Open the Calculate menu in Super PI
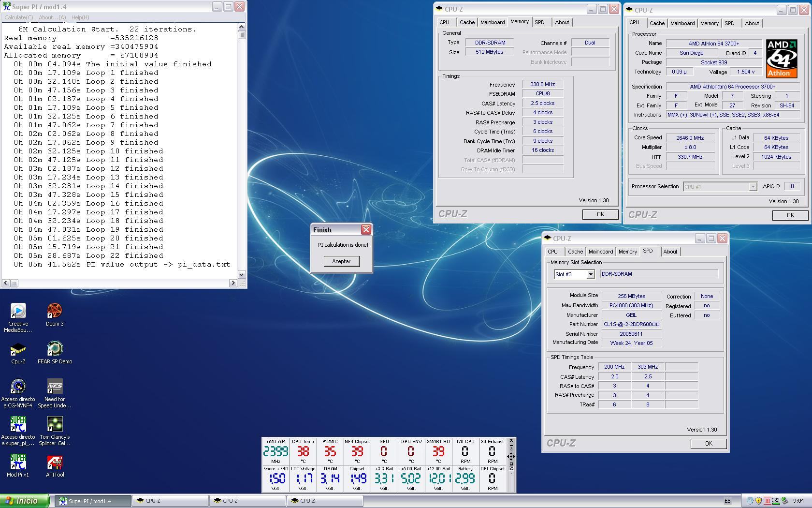Image resolution: width=812 pixels, height=508 pixels. pos(19,17)
